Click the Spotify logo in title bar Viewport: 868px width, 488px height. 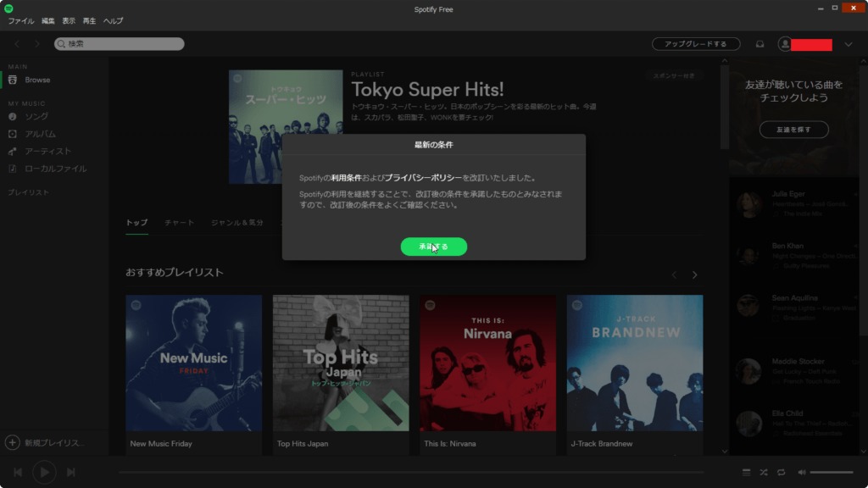pyautogui.click(x=8, y=8)
